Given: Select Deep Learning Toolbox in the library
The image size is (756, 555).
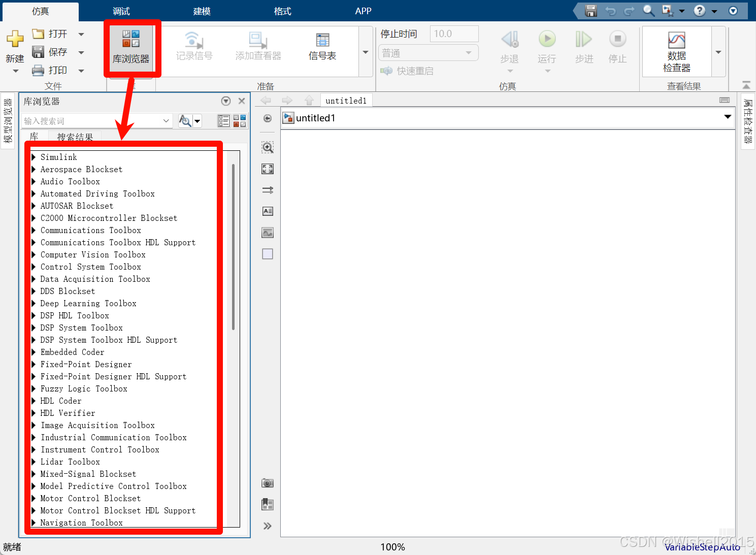Looking at the screenshot, I should 88,303.
